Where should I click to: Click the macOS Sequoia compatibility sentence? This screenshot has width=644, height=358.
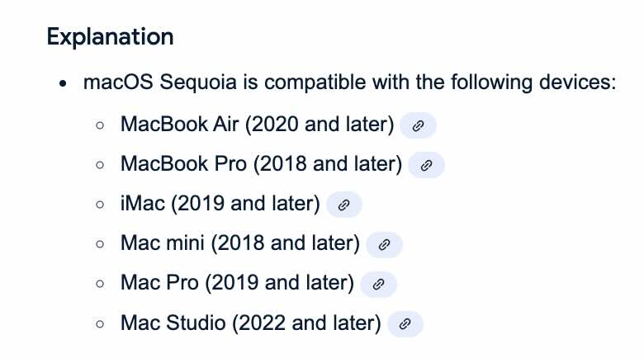[x=349, y=82]
